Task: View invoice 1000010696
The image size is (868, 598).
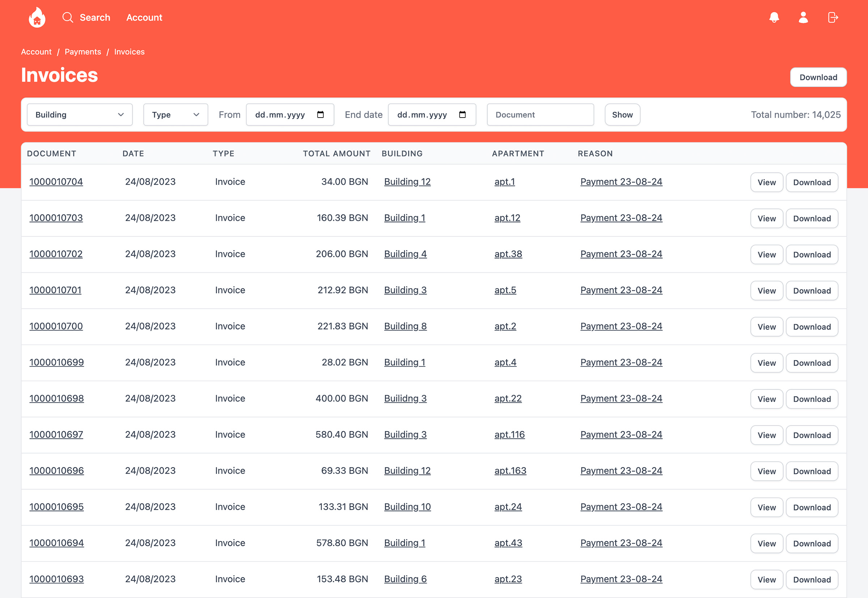Action: coord(766,471)
